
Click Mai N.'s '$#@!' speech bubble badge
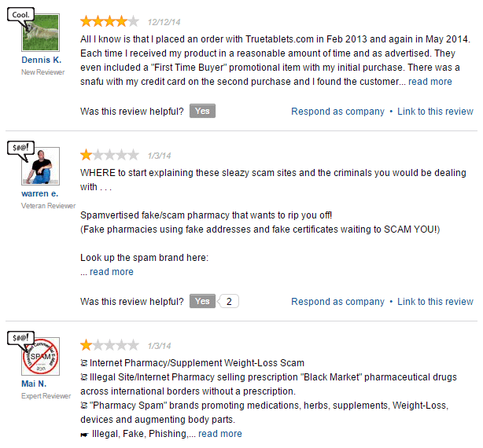pyautogui.click(x=20, y=339)
